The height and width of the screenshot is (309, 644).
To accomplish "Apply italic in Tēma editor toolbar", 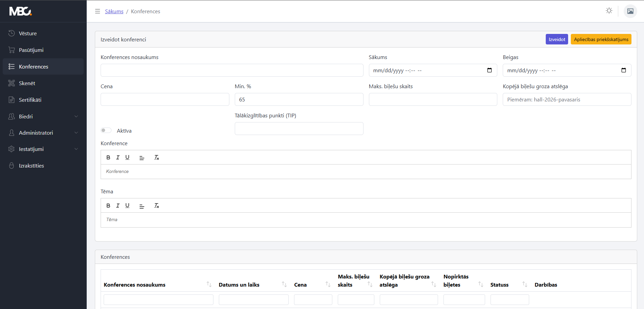I will (x=118, y=206).
